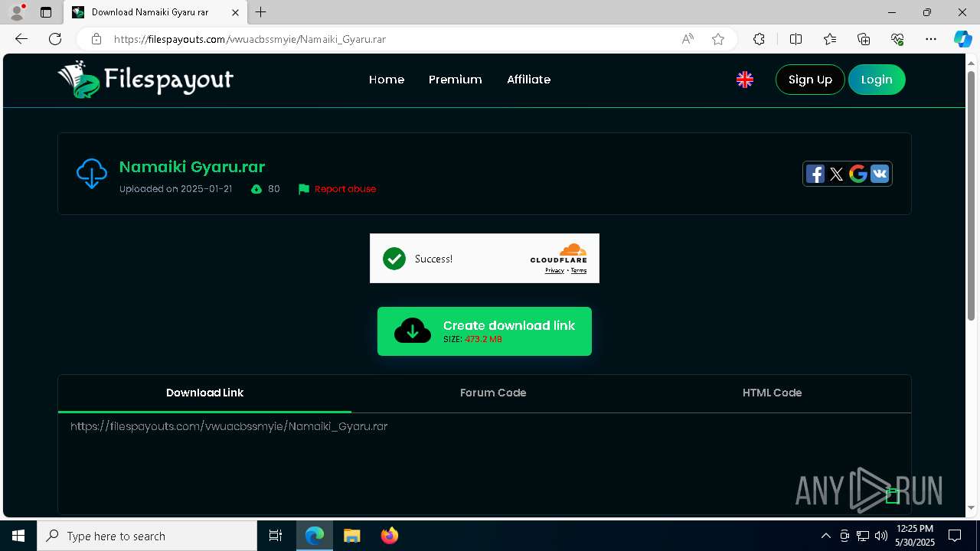
Task: Click Namaiki Gyaru.rar file title
Action: coord(192,167)
